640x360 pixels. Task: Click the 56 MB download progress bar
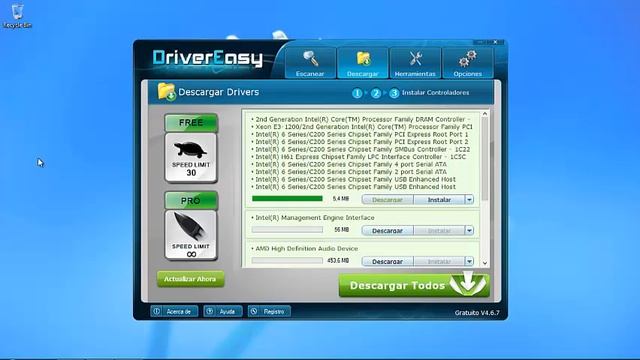click(x=287, y=230)
